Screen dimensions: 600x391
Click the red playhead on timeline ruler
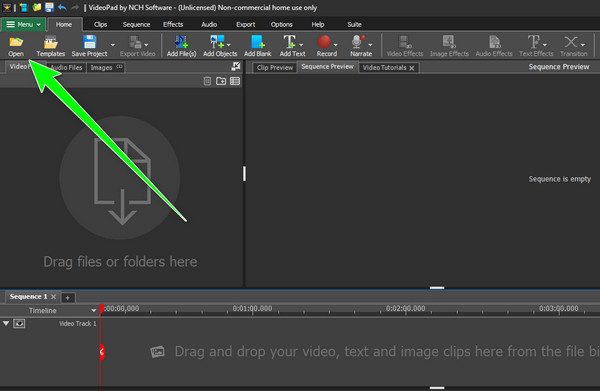pyautogui.click(x=101, y=309)
